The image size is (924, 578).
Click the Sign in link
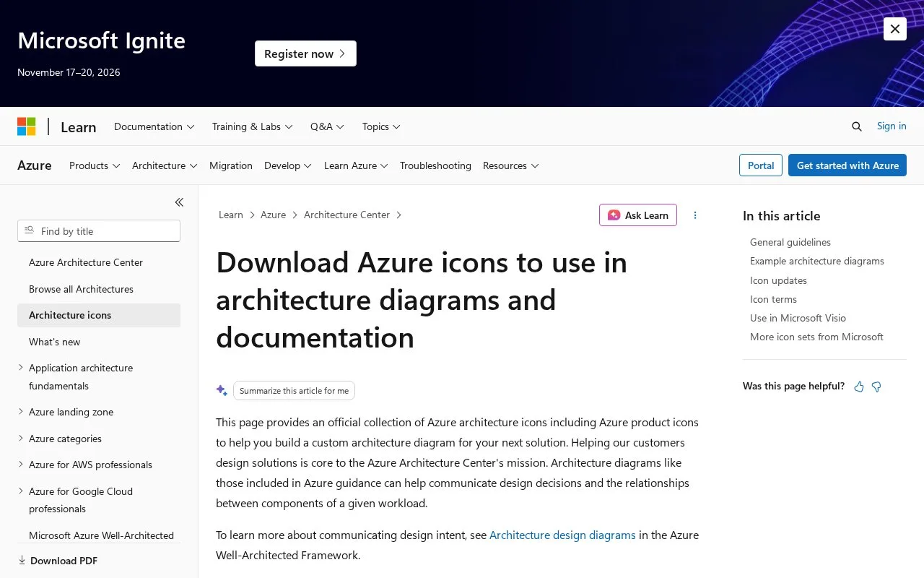click(x=892, y=126)
